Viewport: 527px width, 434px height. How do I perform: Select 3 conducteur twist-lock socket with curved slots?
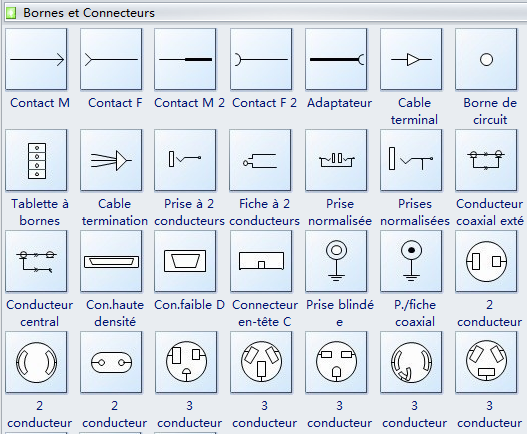point(411,362)
